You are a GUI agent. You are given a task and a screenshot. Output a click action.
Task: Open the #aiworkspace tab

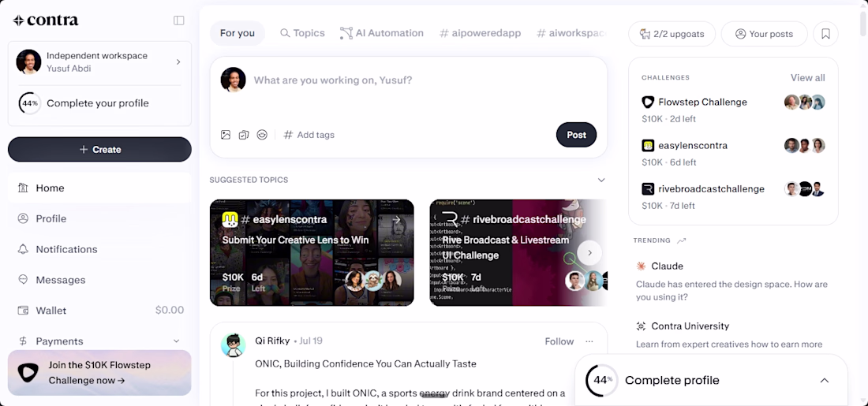pyautogui.click(x=571, y=33)
